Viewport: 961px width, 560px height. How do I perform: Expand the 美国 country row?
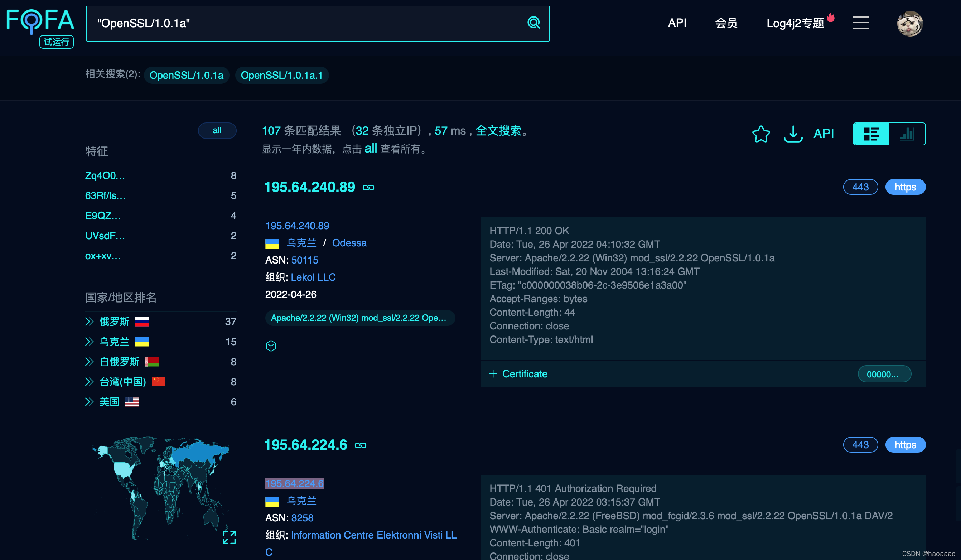(x=89, y=402)
